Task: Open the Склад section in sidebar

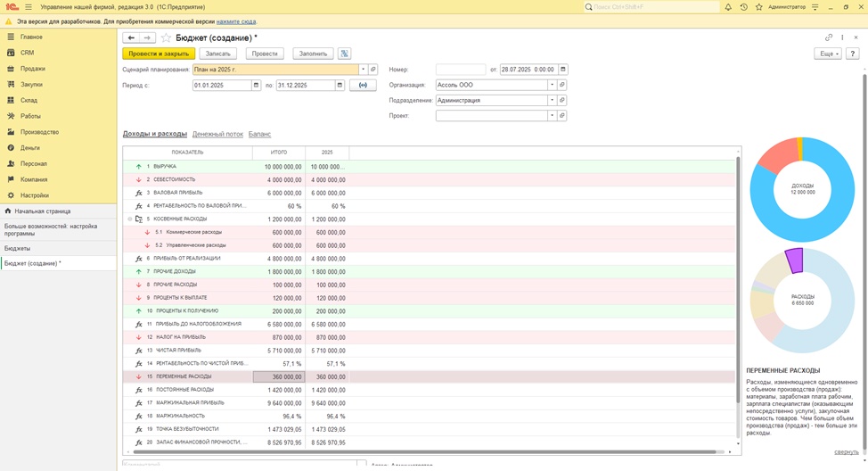Action: [29, 100]
